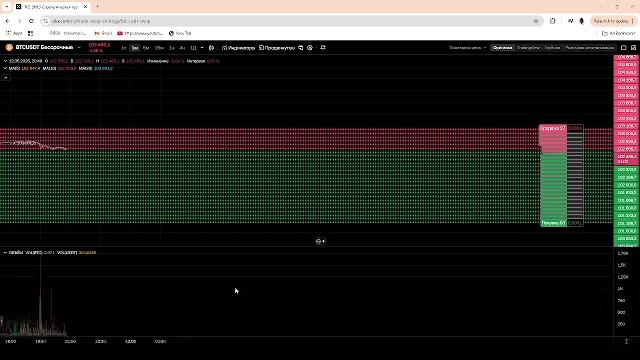This screenshot has height=360, width=640.
Task: Click the 18:00 time axis label
Action: [11, 342]
